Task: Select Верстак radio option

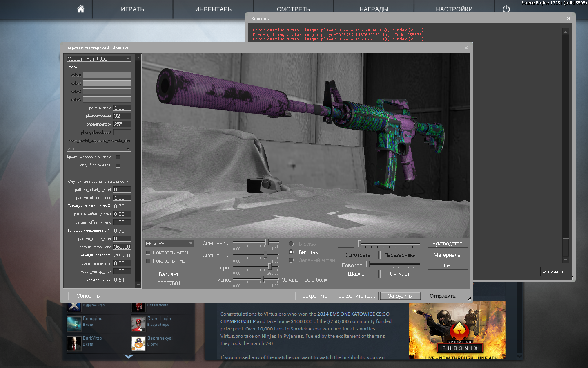Action: click(x=291, y=252)
